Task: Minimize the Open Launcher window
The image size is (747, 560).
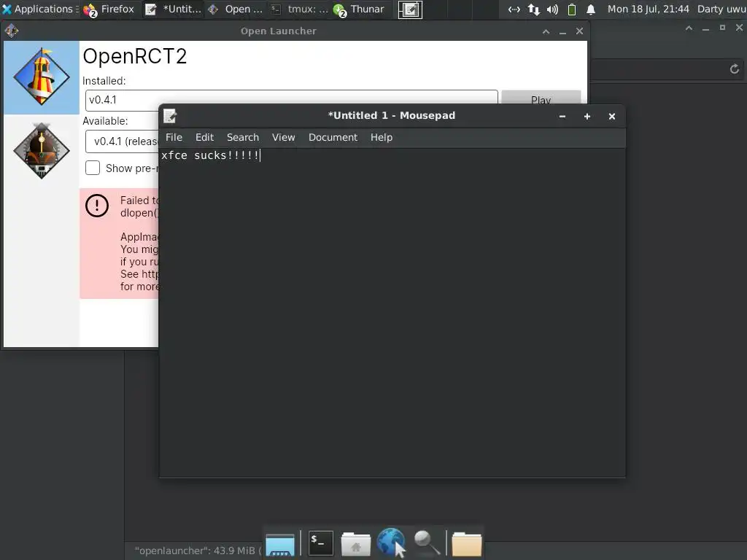Action: tap(562, 31)
